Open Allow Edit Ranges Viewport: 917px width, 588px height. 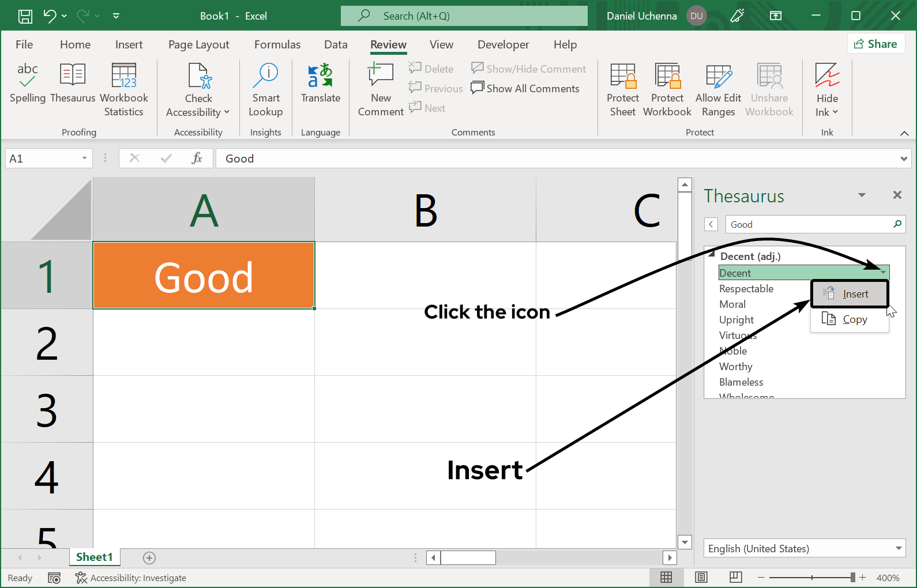[x=718, y=89]
